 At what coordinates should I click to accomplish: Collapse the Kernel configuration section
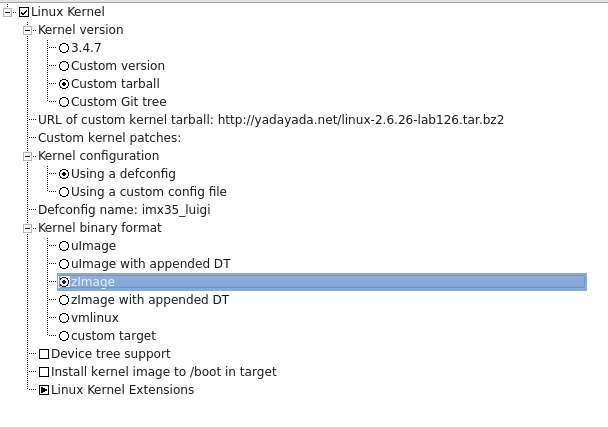pos(28,156)
